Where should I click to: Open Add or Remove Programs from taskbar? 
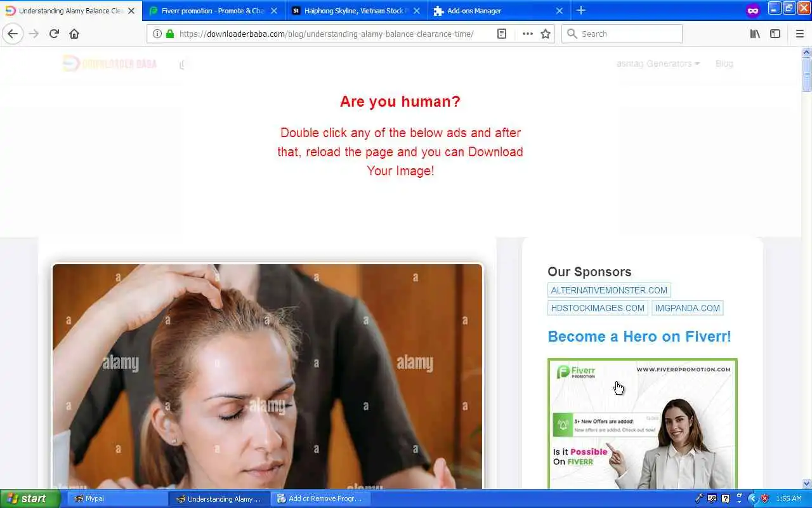point(321,498)
